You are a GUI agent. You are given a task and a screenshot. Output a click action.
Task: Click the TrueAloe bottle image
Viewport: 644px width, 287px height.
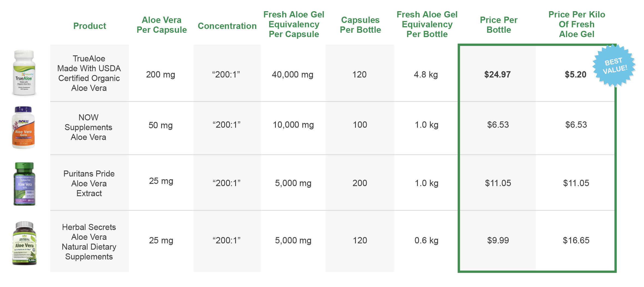[x=24, y=73]
